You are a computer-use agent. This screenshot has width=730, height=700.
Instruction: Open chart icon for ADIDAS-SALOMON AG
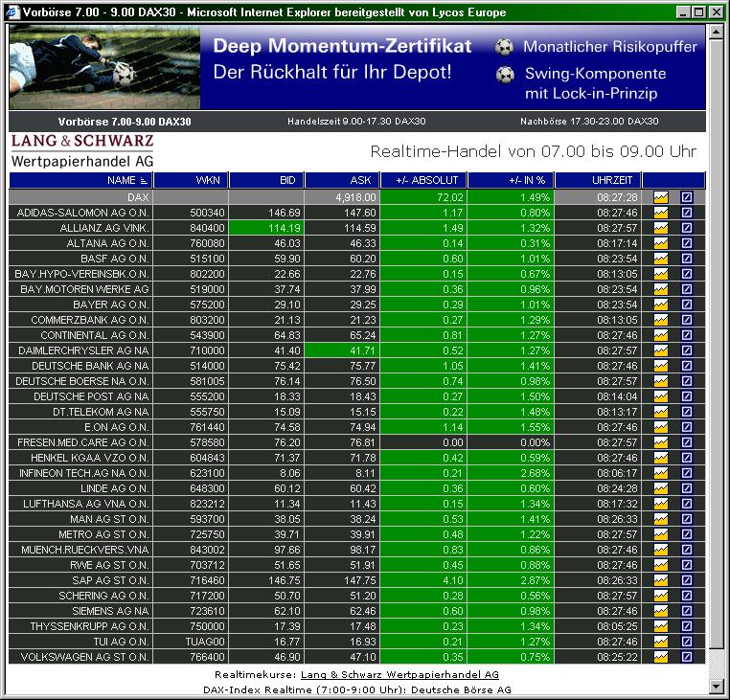click(661, 213)
